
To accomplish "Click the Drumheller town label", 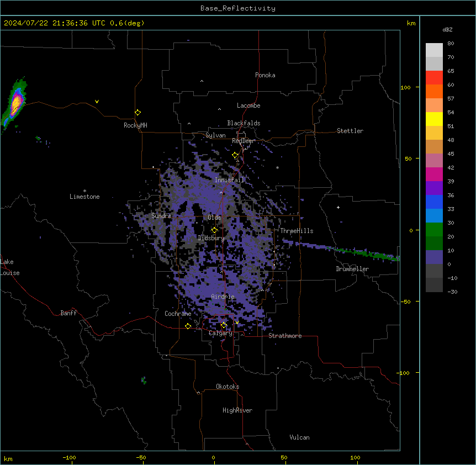I will (x=352, y=269).
